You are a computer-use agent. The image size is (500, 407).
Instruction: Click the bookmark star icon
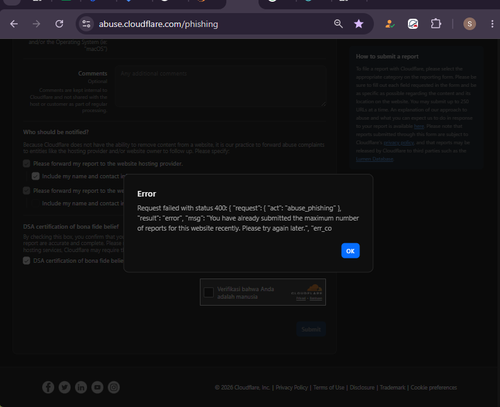tap(359, 24)
